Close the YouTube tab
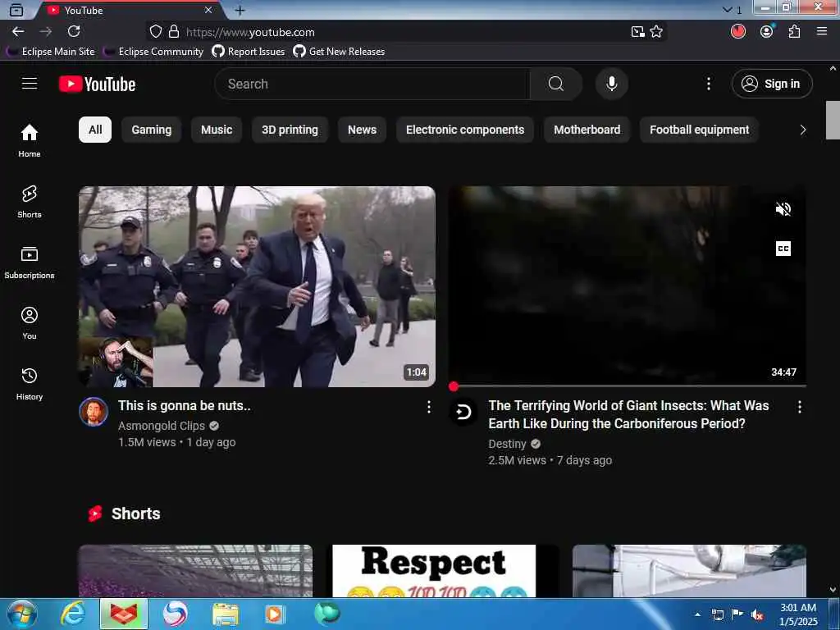Viewport: 840px width, 630px height. click(208, 10)
